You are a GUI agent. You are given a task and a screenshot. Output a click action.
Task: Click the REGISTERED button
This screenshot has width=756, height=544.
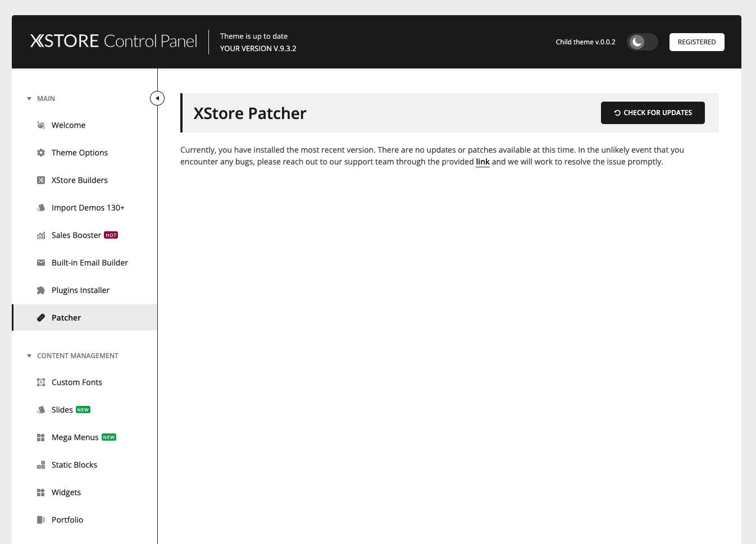(696, 42)
